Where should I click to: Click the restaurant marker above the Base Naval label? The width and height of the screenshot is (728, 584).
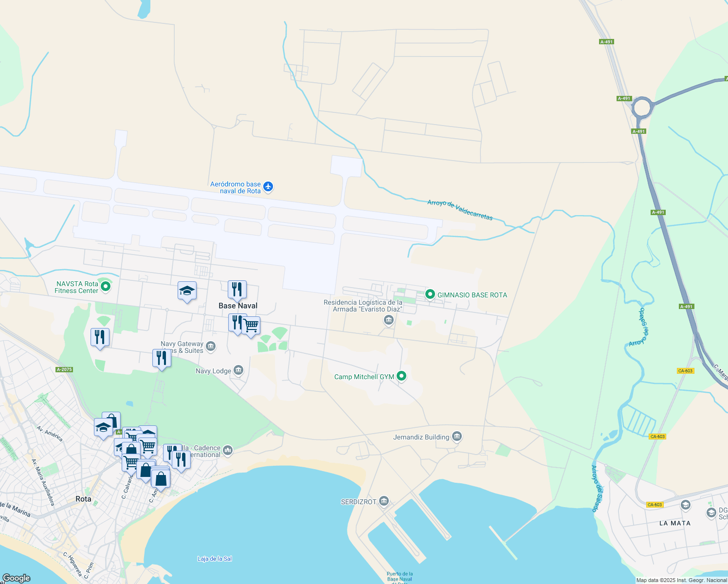point(237,290)
